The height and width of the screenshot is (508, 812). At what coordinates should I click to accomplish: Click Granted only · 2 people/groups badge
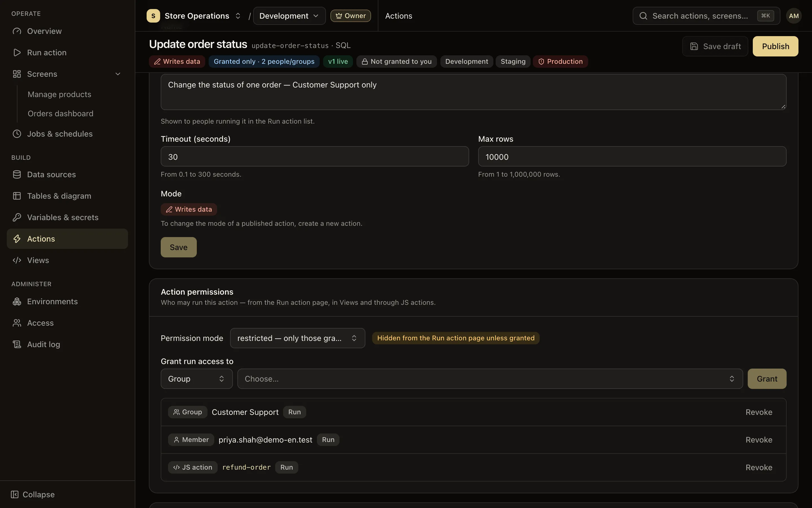click(264, 62)
